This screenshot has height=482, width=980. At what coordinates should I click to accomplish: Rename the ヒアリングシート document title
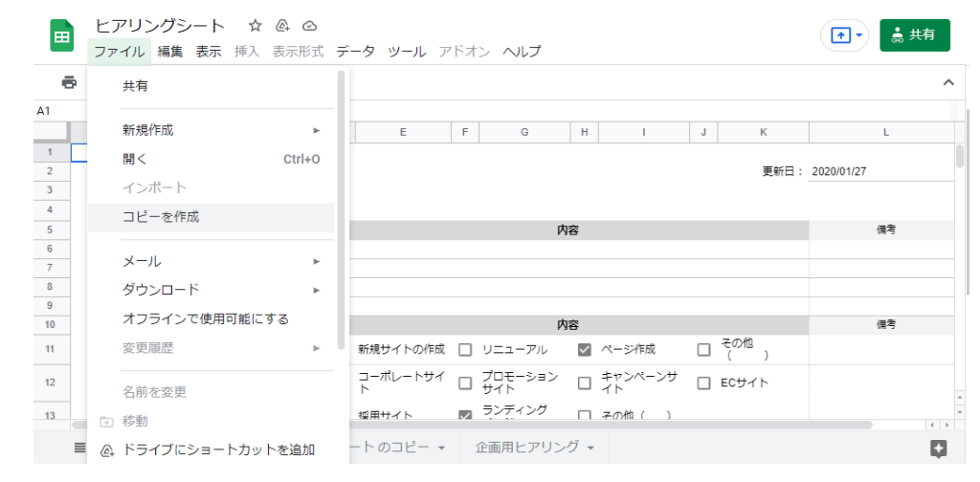[x=160, y=26]
